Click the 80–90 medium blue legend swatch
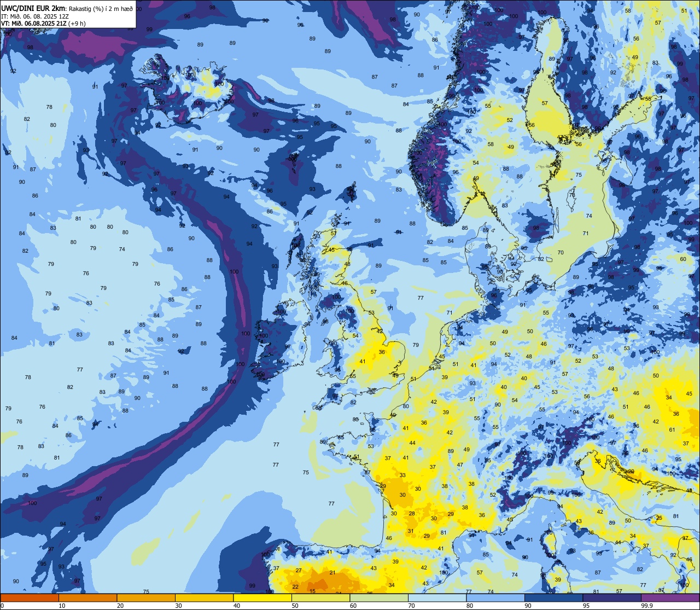Image resolution: width=700 pixels, height=610 pixels. click(495, 597)
